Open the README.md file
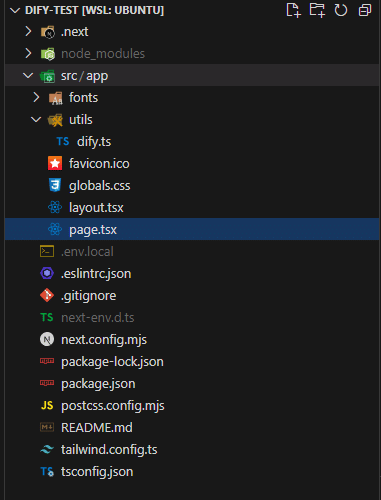This screenshot has height=500, width=381. click(97, 428)
